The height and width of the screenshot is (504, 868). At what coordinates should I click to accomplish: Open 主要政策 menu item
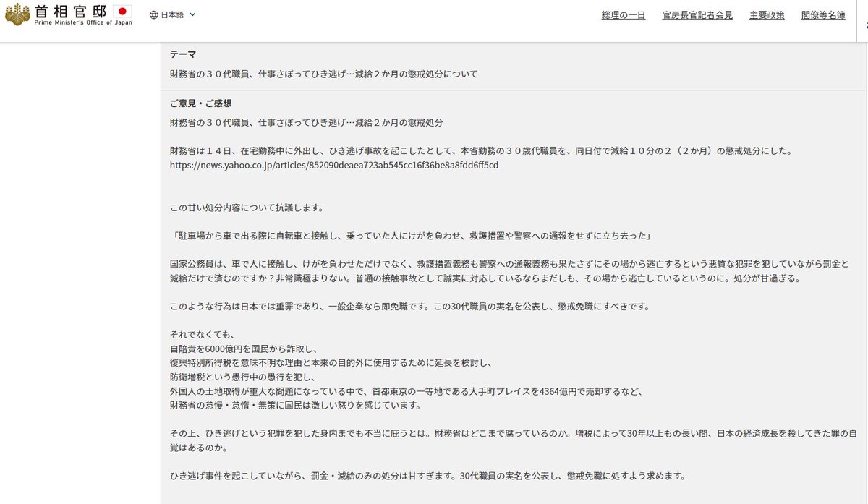click(767, 15)
